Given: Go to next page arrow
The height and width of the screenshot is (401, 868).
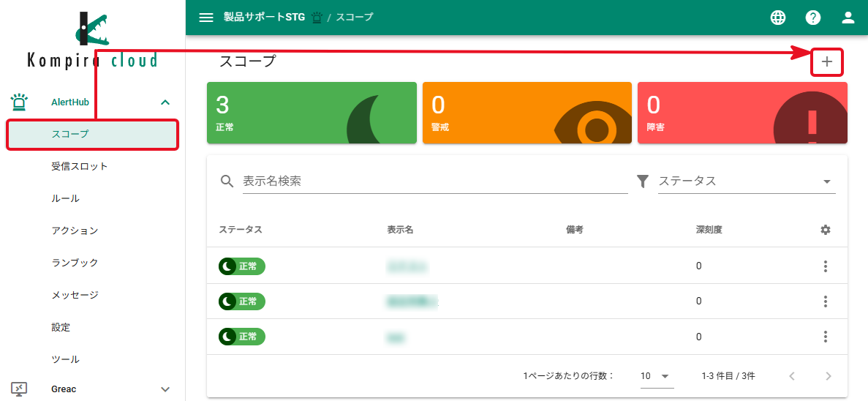Looking at the screenshot, I should 828,376.
